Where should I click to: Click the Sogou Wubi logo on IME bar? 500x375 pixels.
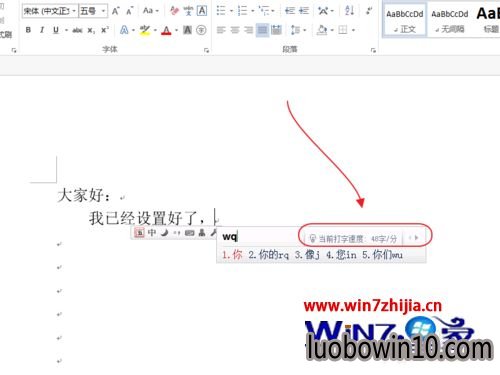pyautogui.click(x=139, y=233)
